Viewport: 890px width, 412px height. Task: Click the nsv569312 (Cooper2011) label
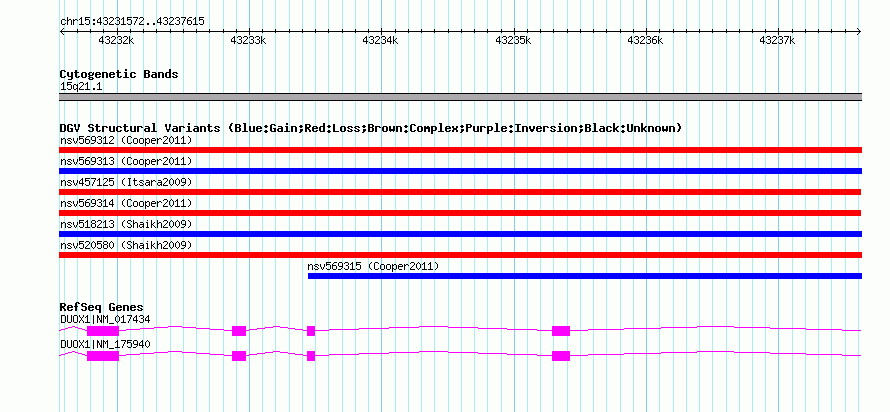pos(126,140)
